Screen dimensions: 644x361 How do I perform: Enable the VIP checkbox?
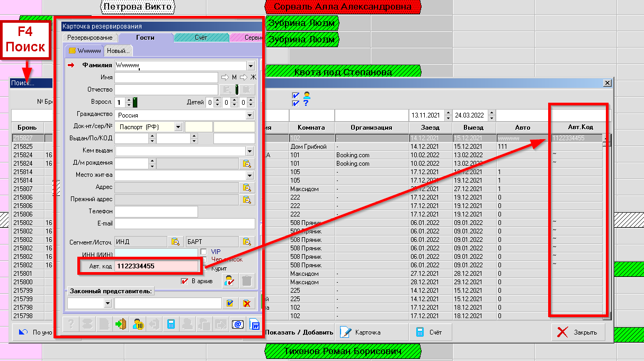203,251
